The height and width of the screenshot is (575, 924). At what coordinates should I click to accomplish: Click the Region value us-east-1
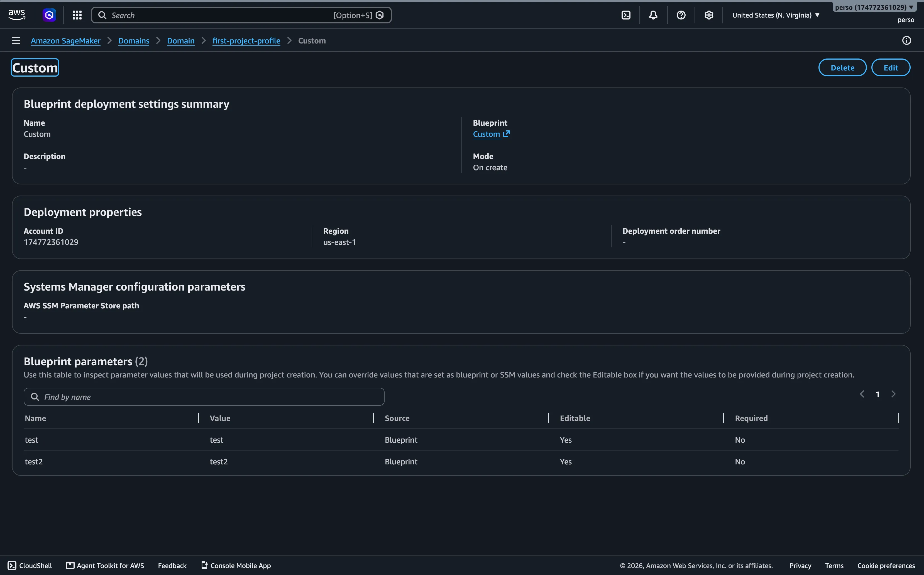[x=339, y=242]
